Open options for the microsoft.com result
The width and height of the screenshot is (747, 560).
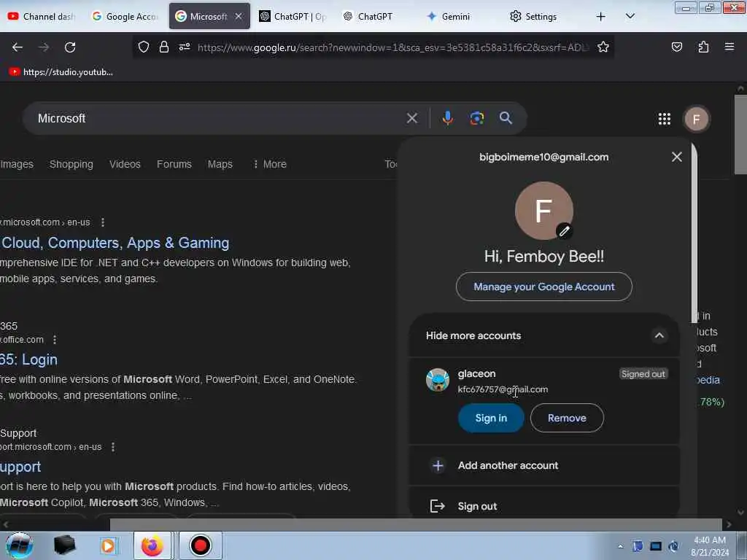(x=103, y=222)
